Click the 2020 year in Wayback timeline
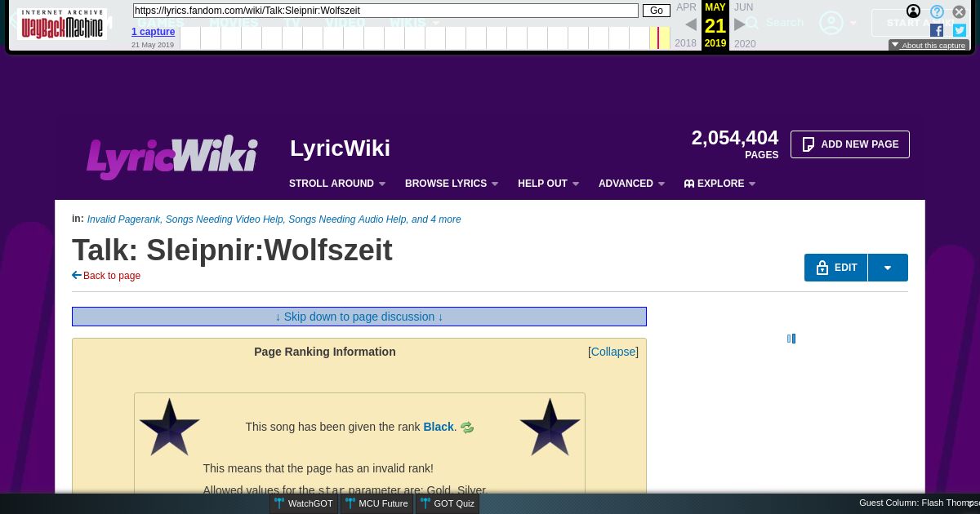 (745, 44)
